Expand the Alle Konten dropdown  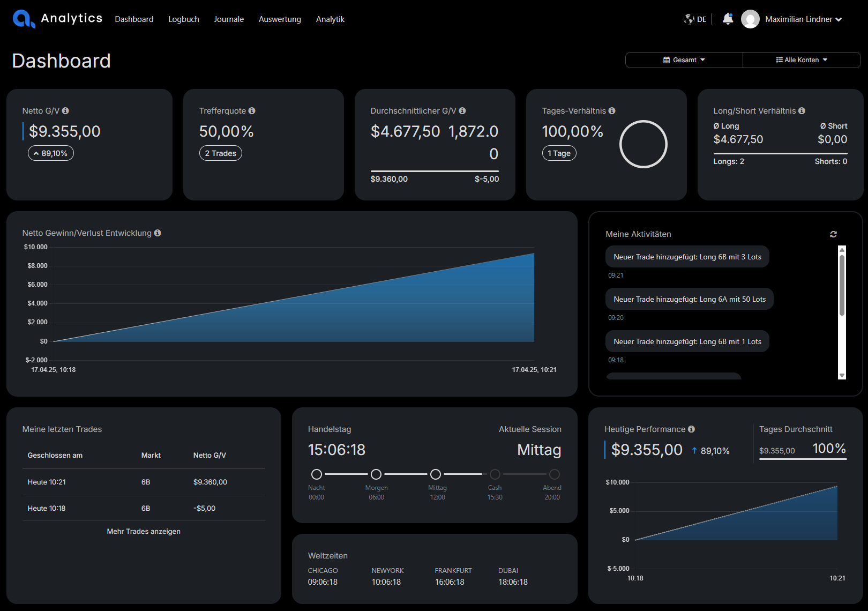coord(802,60)
